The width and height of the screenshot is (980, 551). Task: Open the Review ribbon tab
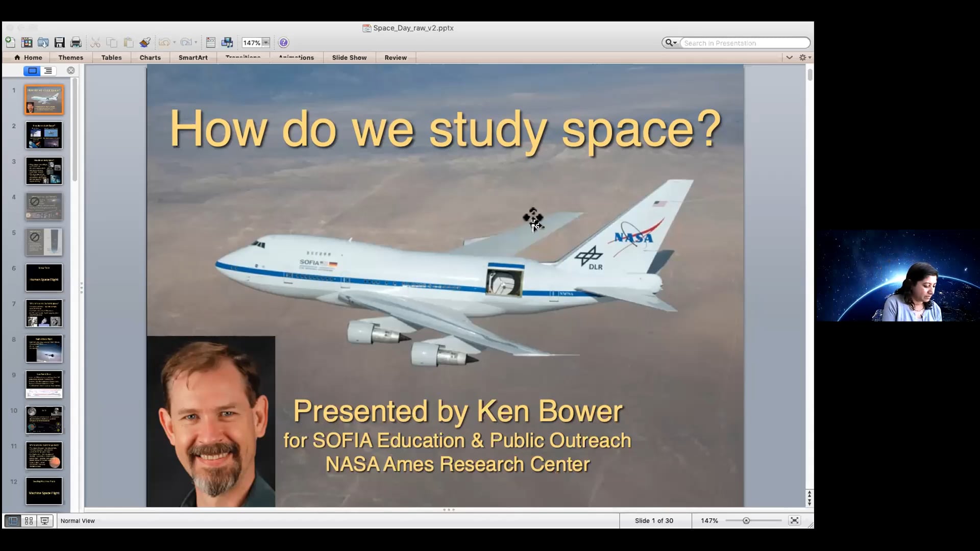coord(396,58)
